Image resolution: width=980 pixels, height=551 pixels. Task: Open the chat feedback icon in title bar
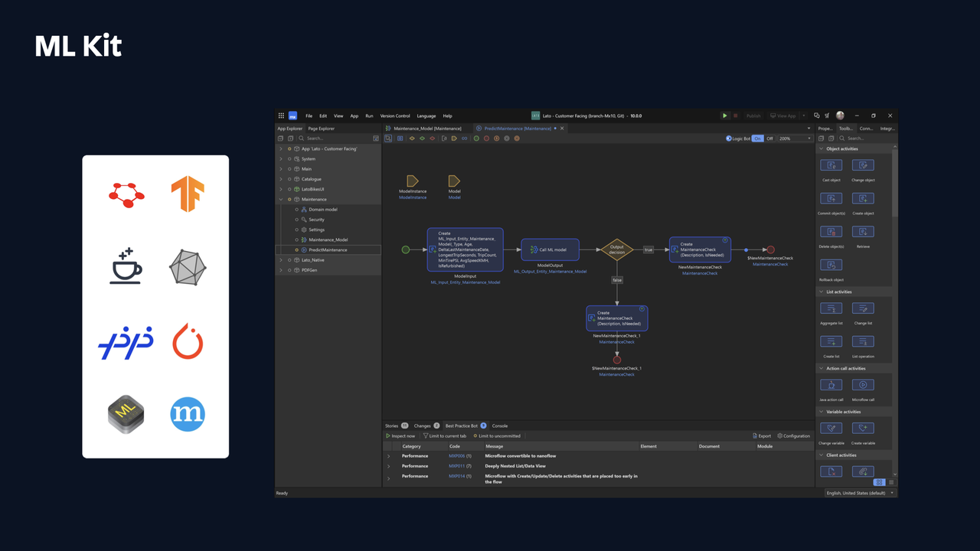click(817, 116)
